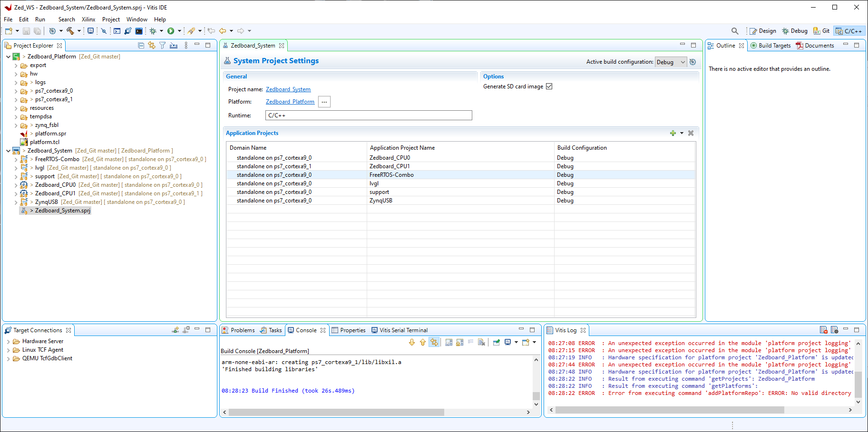This screenshot has height=432, width=868.
Task: Click the New project toolbar icon
Action: point(9,31)
